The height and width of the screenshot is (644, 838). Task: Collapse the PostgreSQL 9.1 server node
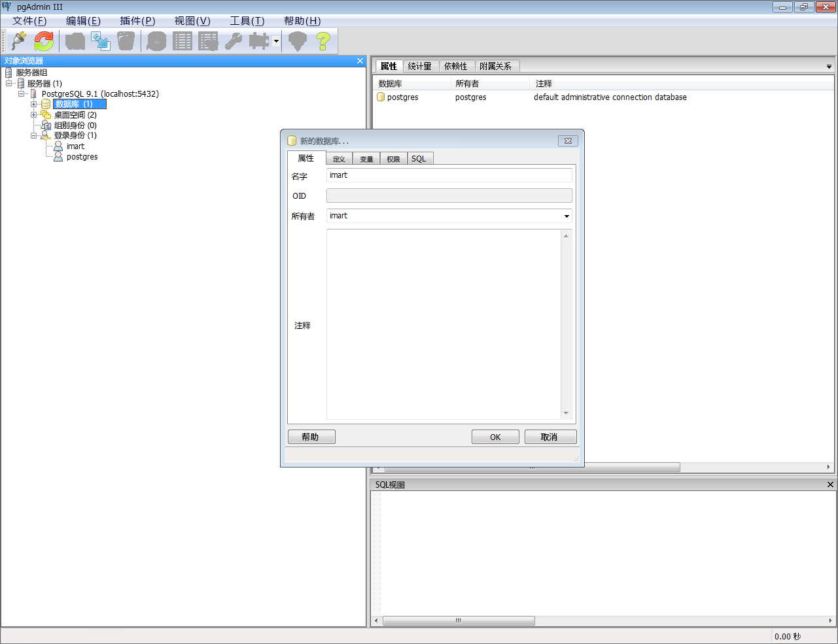(x=22, y=93)
